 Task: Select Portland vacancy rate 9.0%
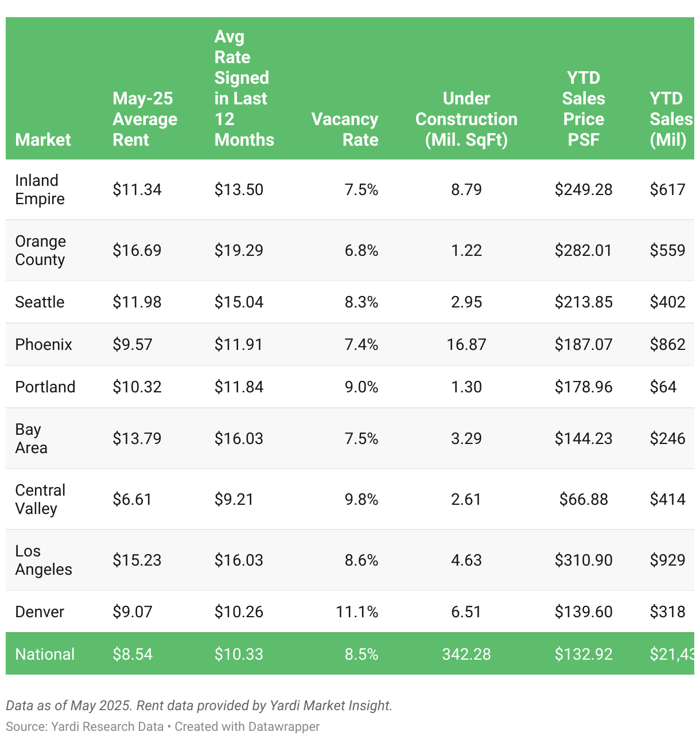(x=361, y=387)
